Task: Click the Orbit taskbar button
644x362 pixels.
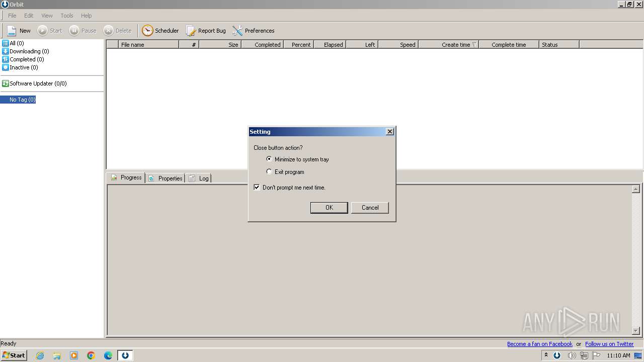Action: click(125, 355)
